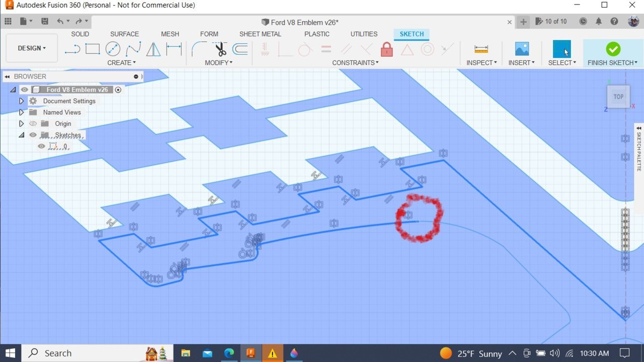
Task: Toggle visibility of Origin folder
Action: (x=33, y=124)
